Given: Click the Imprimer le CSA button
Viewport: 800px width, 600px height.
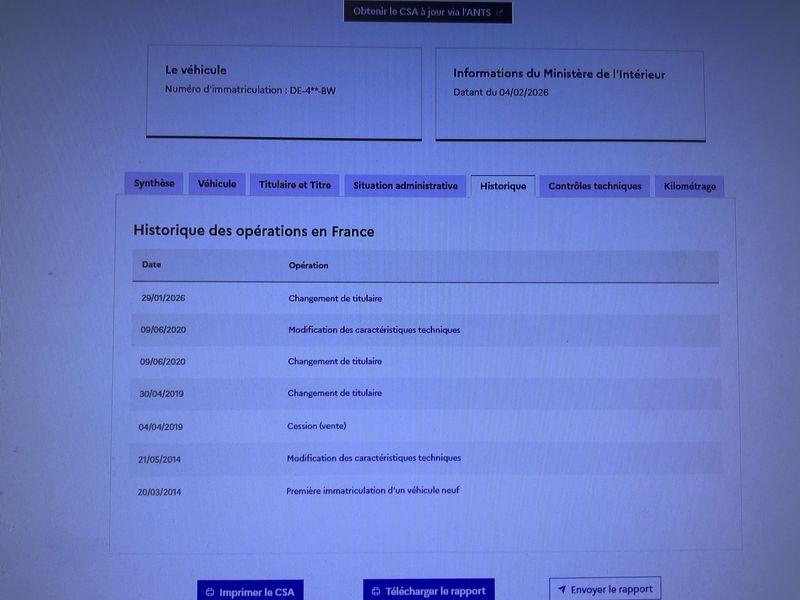Looking at the screenshot, I should coord(249,591).
